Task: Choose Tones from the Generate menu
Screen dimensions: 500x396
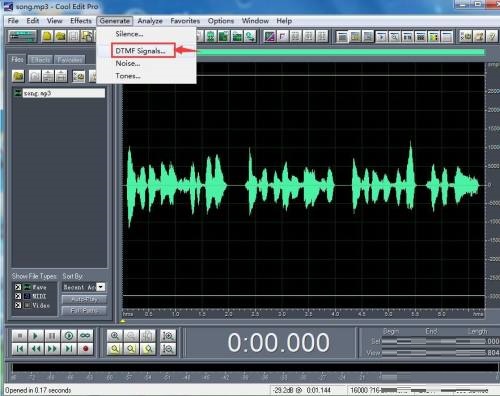Action: tap(128, 76)
